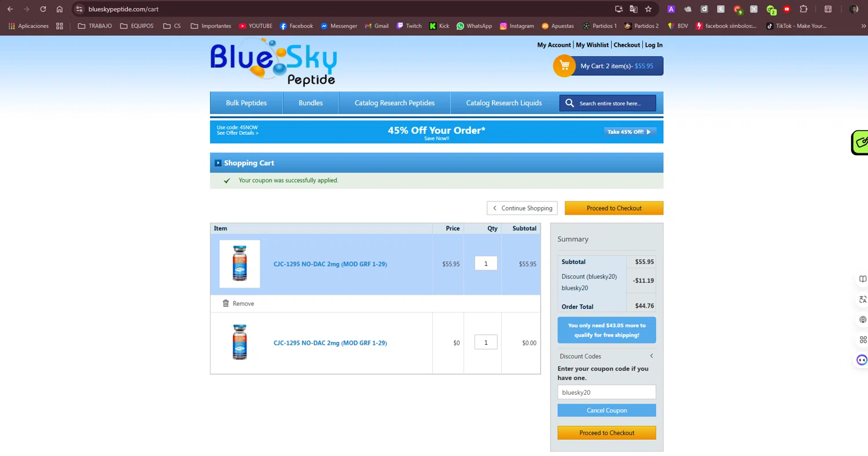Viewport: 868px width, 456px height.
Task: Click the coupon code field containing bluesky20
Action: tap(606, 392)
